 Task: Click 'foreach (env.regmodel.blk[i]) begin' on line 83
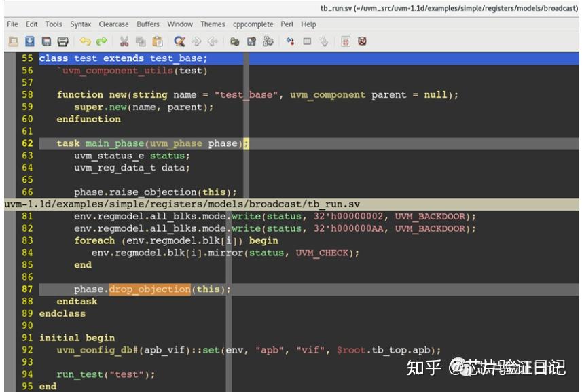coord(176,240)
